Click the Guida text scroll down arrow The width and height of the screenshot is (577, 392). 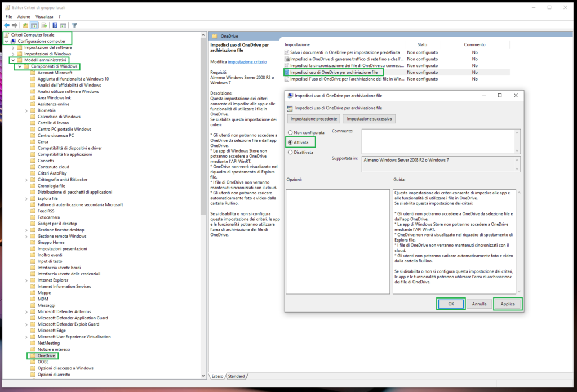pos(519,291)
